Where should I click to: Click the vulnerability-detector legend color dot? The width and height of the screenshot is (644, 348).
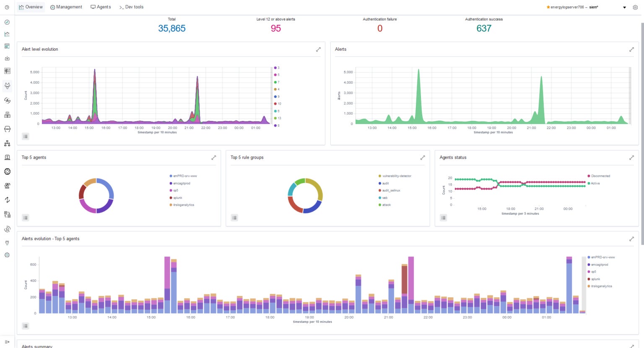[x=380, y=176]
